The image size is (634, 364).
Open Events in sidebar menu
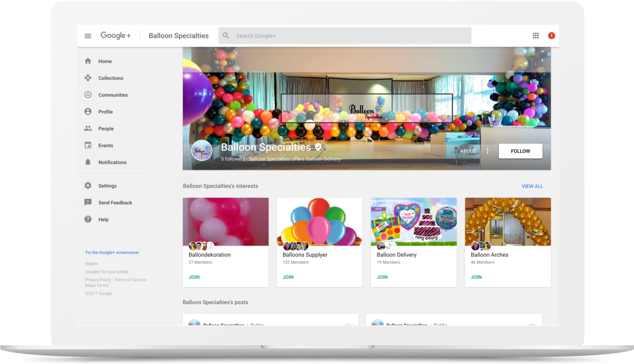point(106,145)
